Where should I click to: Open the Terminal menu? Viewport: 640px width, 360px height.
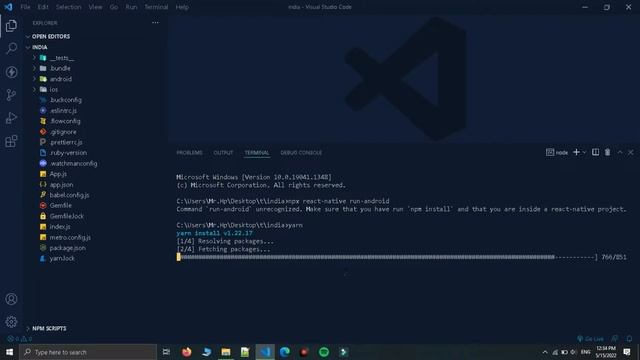(x=156, y=7)
